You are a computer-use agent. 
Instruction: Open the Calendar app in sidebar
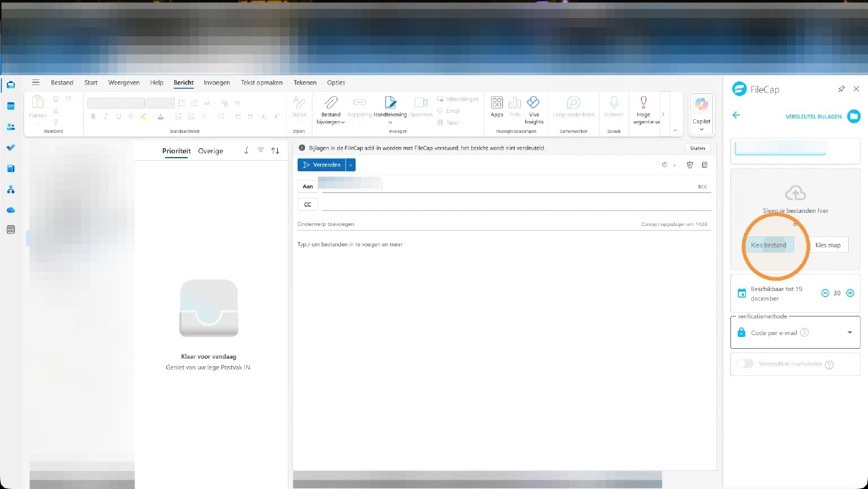(11, 106)
